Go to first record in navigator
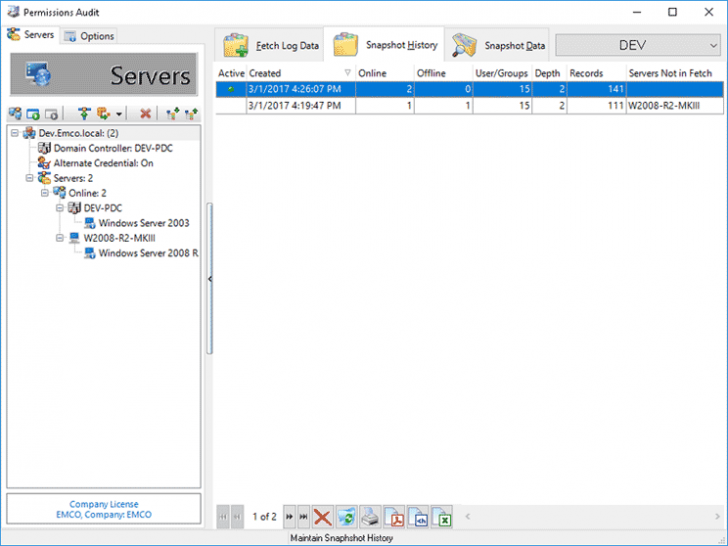This screenshot has width=728, height=546. pos(223,517)
